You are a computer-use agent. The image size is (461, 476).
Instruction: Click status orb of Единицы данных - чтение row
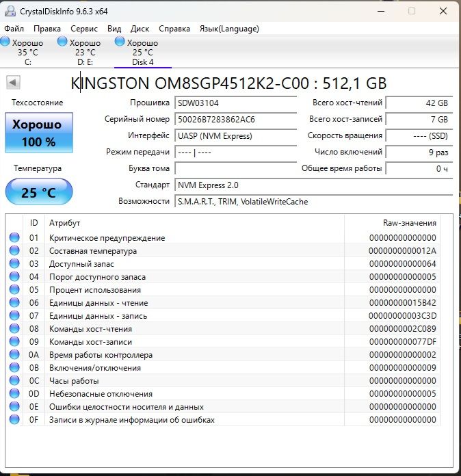(x=14, y=302)
